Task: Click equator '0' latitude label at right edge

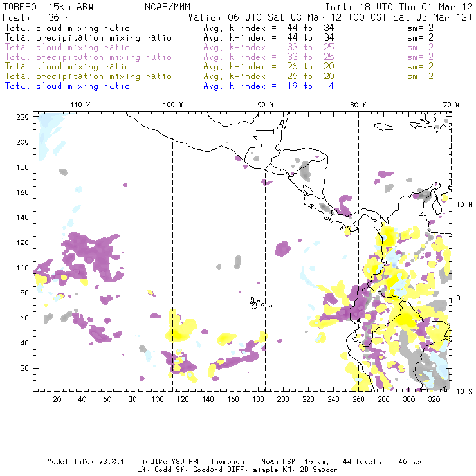Action: (459, 298)
